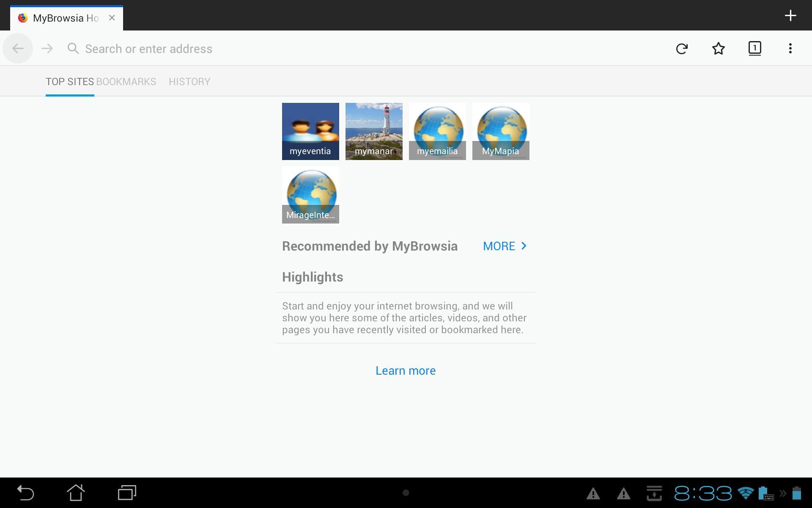Reload the current page
This screenshot has width=812, height=508.
pyautogui.click(x=682, y=49)
